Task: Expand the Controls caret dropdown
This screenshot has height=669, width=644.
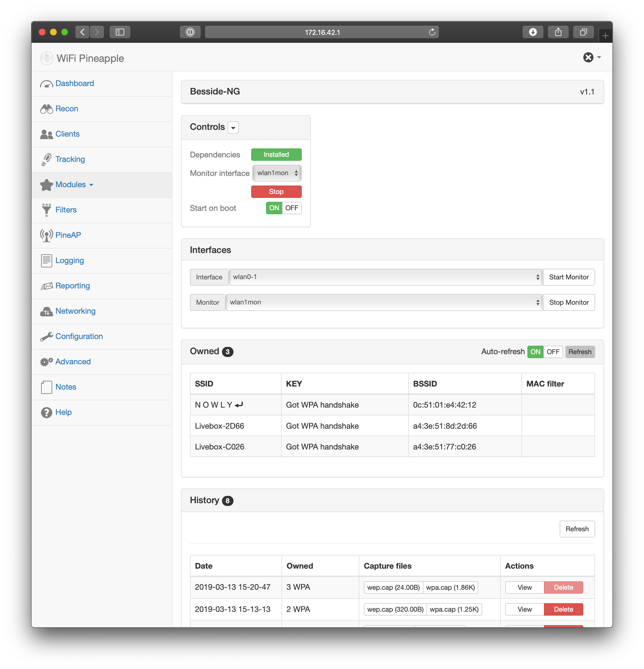Action: coord(233,128)
